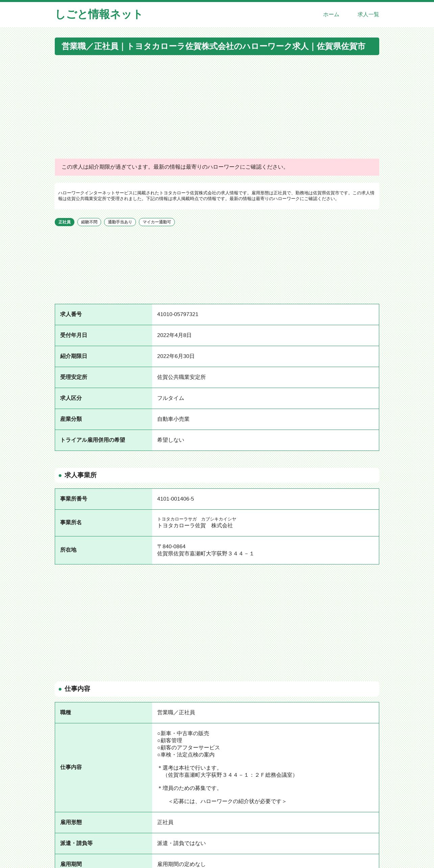
Task: Select ○車検・法定点検の案内 line
Action: pos(186,755)
